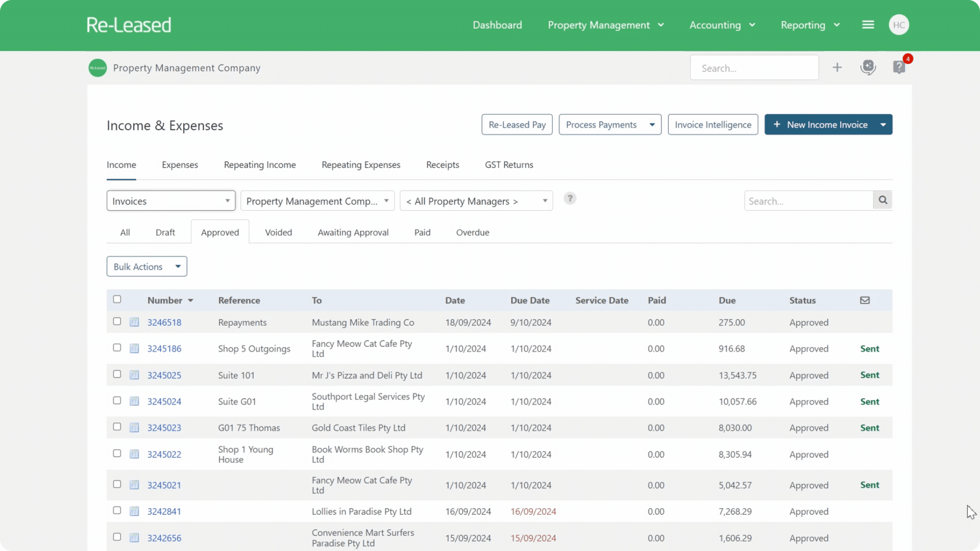Open document icon for invoice 3245186
The width and height of the screenshot is (980, 551).
click(x=134, y=348)
